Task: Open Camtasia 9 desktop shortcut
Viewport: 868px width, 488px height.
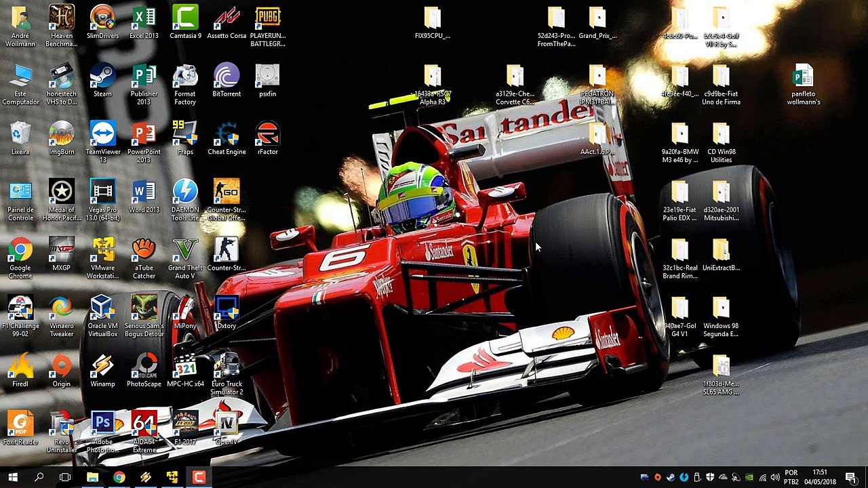Action: point(185,22)
